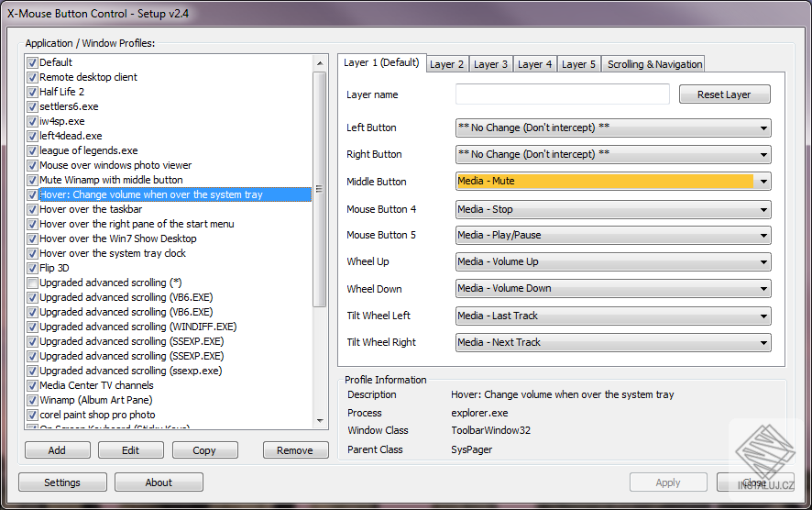812x510 pixels.
Task: Toggle the Remote desktop client checkbox
Action: point(33,77)
